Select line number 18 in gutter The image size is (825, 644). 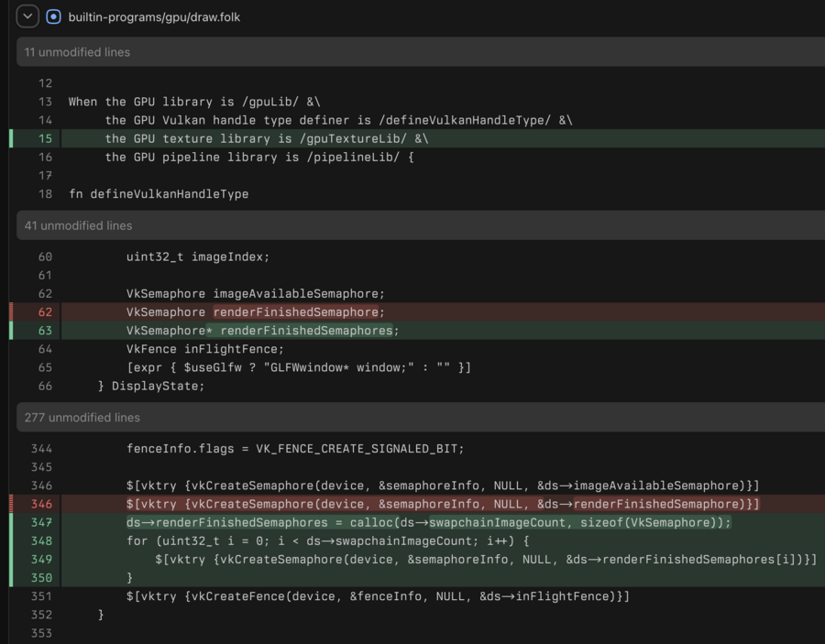pyautogui.click(x=45, y=193)
